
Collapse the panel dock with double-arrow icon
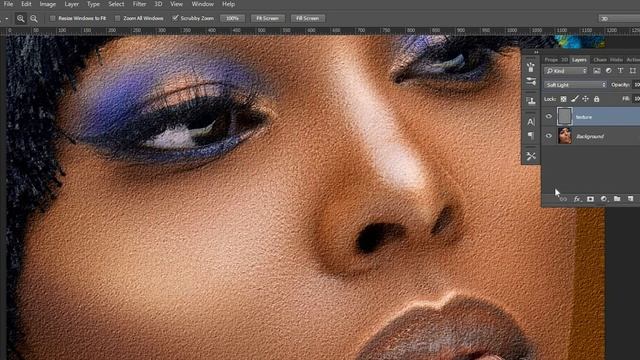536,52
